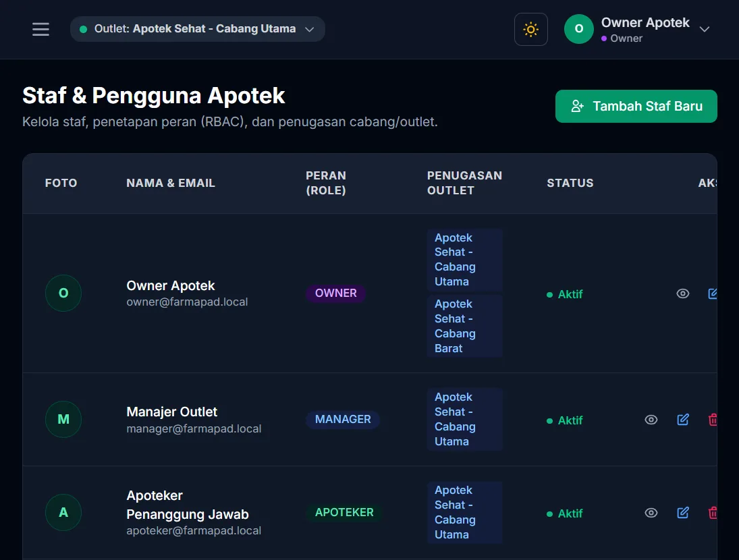Edit the Apoteker Penanggung Jawab entry
Viewport: 739px width, 560px height.
point(683,513)
